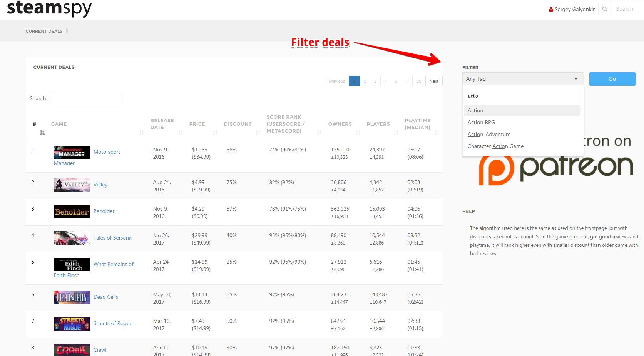
Task: Go to the Previous page
Action: click(x=337, y=81)
